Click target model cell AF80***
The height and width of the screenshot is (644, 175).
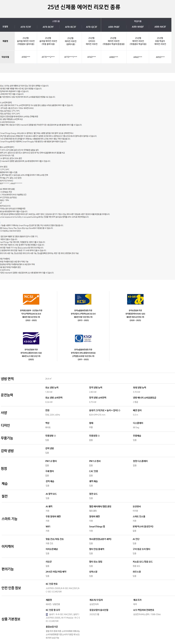click(x=26, y=57)
